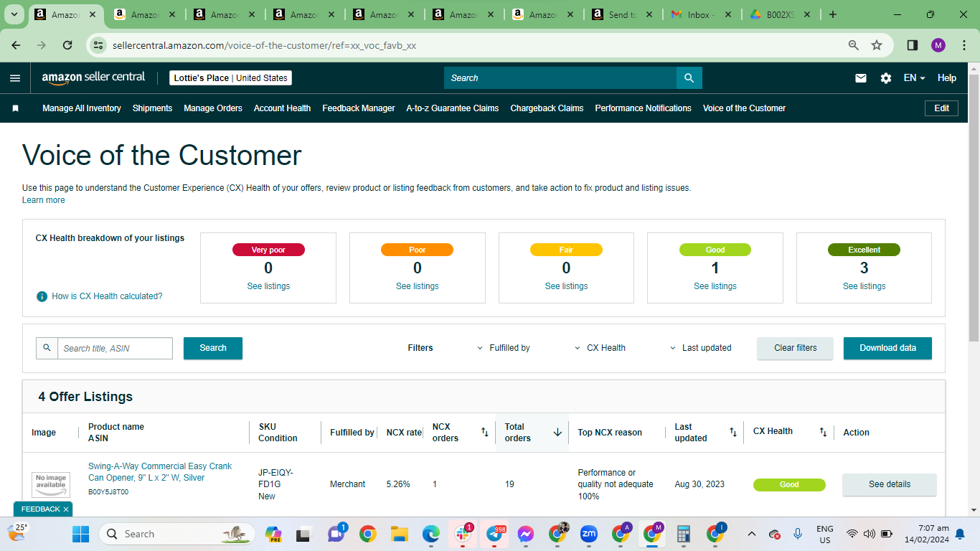Click the Help link in the header
980x551 pixels.
pyautogui.click(x=947, y=78)
